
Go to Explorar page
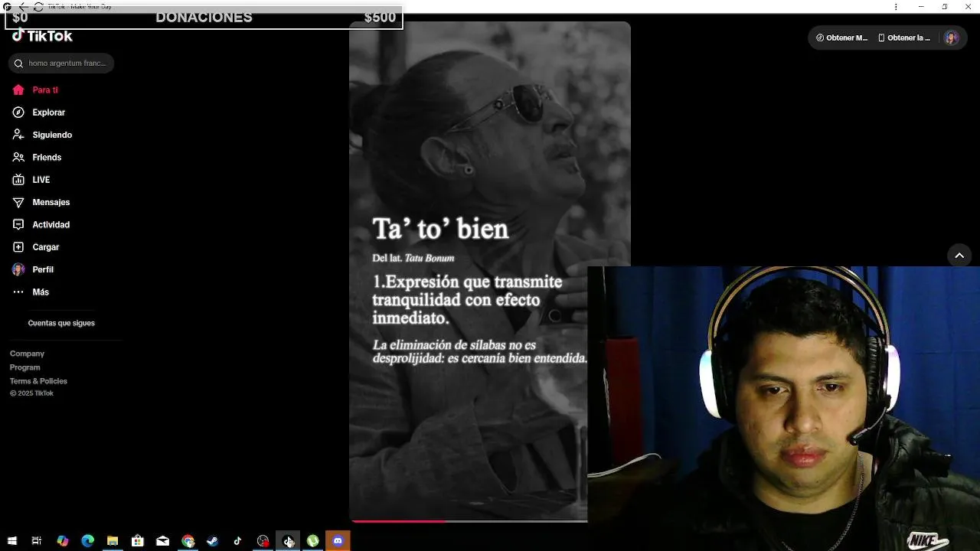tap(39, 112)
